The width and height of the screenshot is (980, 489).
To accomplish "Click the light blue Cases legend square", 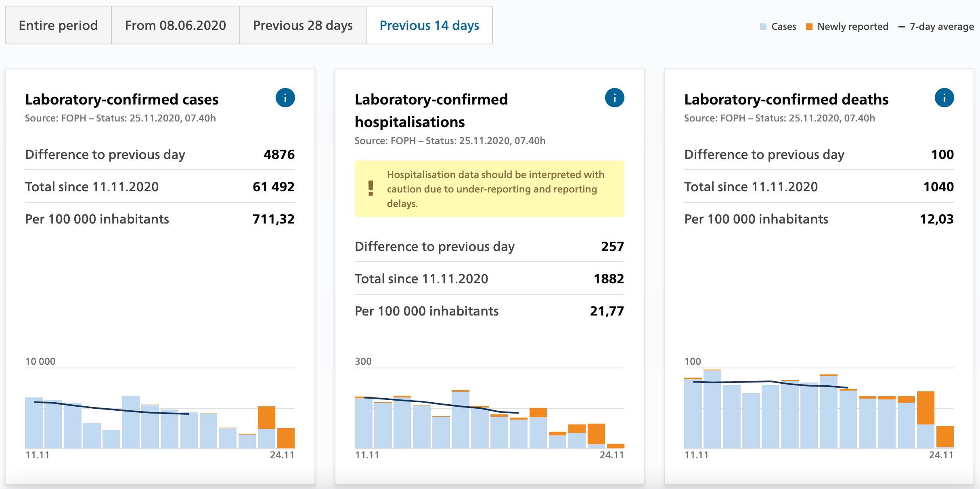I will 763,27.
